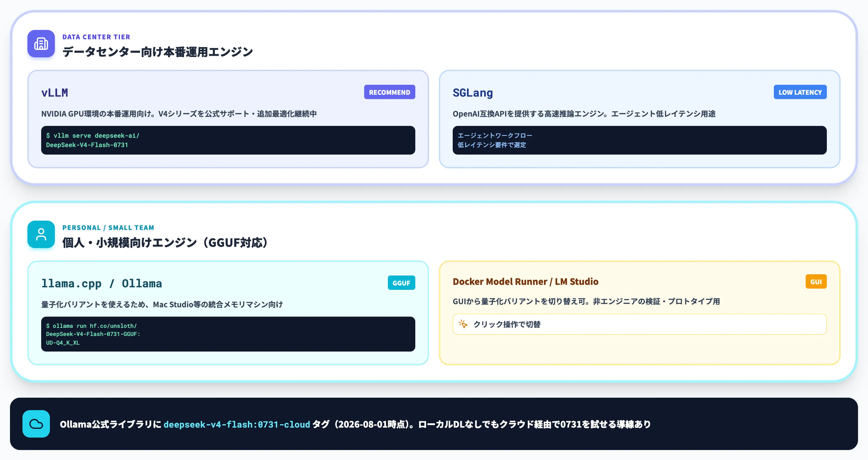Click the UD-Q4_K_XL line in ollama command
This screenshot has width=868, height=460.
(x=63, y=343)
